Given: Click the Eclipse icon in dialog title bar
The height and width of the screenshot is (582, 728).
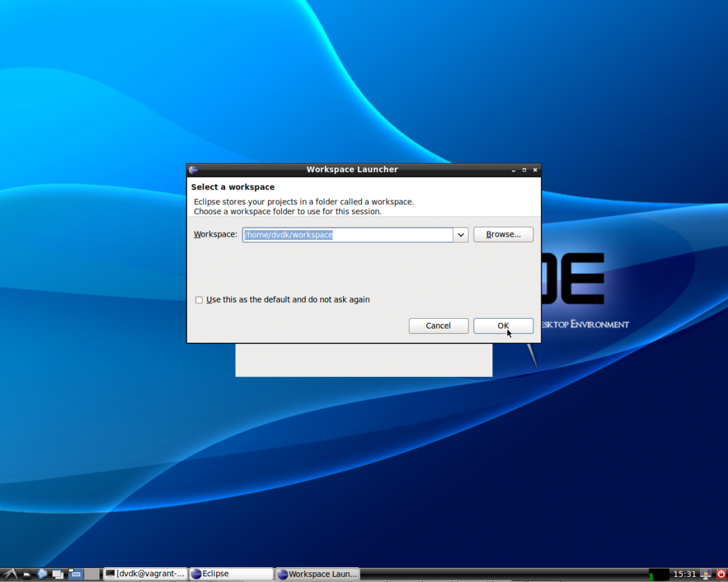Looking at the screenshot, I should [x=193, y=170].
